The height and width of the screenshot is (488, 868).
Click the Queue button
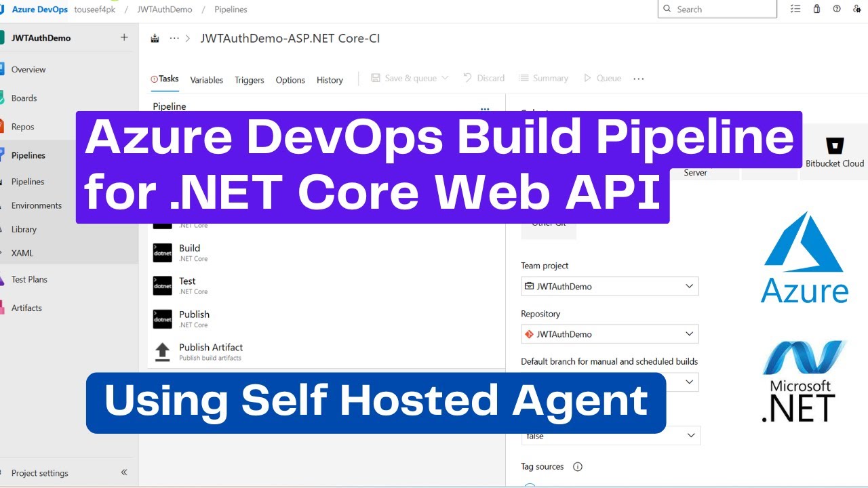pos(602,79)
